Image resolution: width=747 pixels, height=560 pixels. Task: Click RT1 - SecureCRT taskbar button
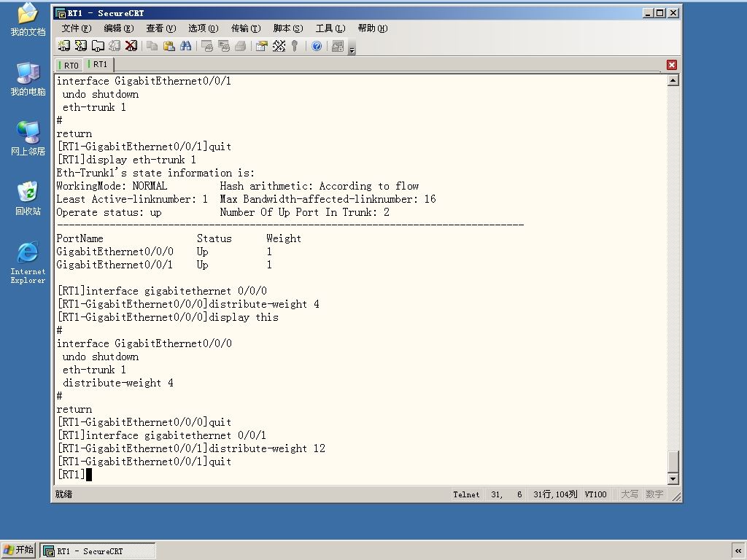pos(98,551)
